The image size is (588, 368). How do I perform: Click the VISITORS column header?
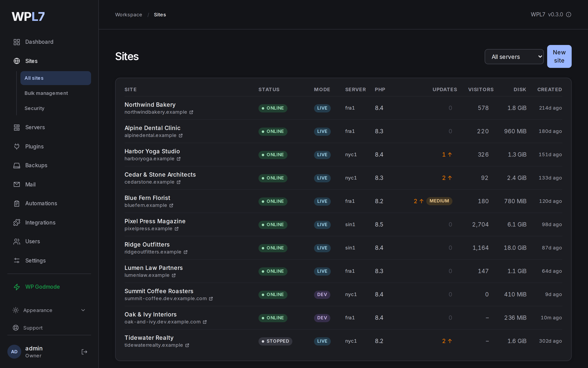click(481, 90)
